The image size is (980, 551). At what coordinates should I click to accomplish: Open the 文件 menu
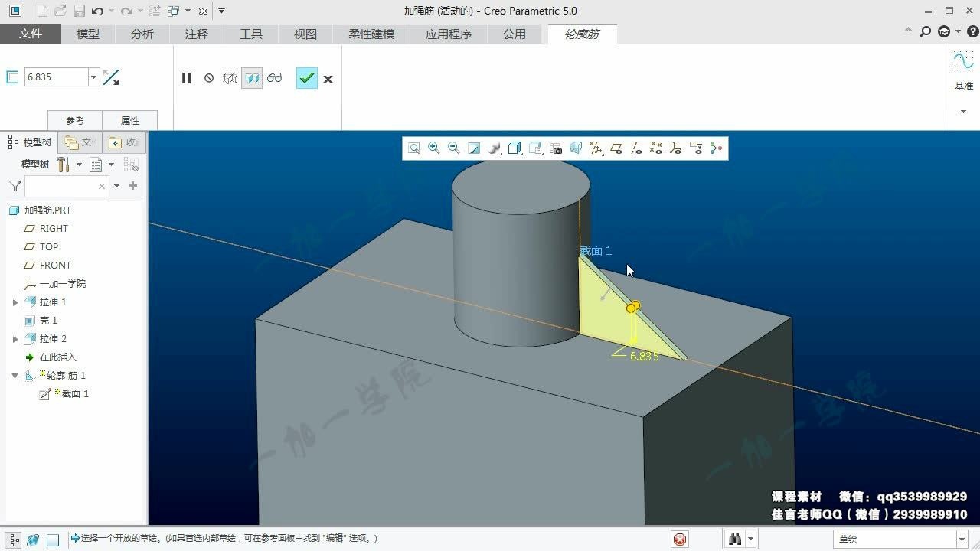pos(31,34)
